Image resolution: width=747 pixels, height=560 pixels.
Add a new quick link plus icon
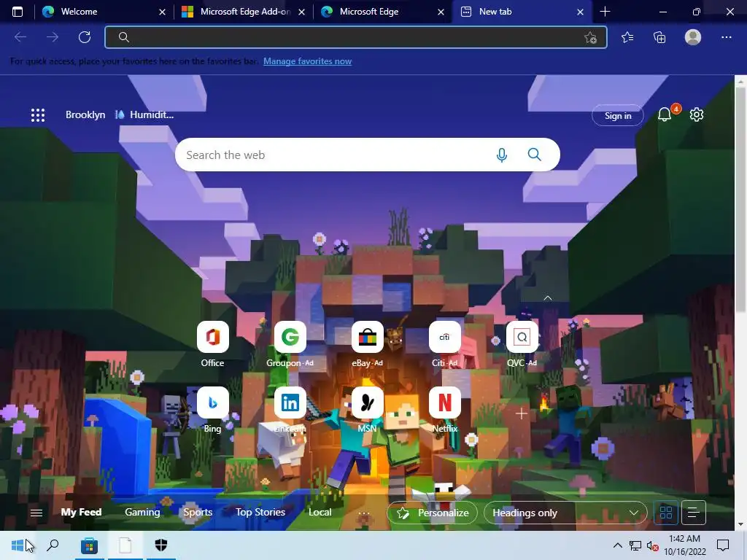click(x=522, y=413)
